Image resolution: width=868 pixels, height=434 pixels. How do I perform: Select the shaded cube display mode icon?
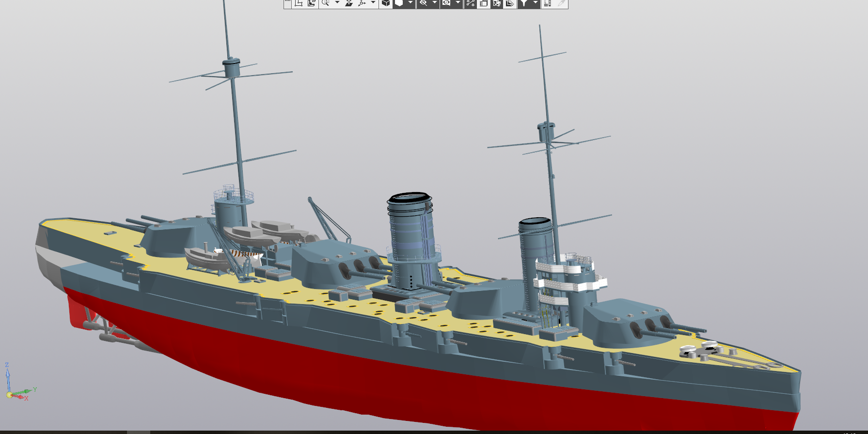(x=386, y=3)
